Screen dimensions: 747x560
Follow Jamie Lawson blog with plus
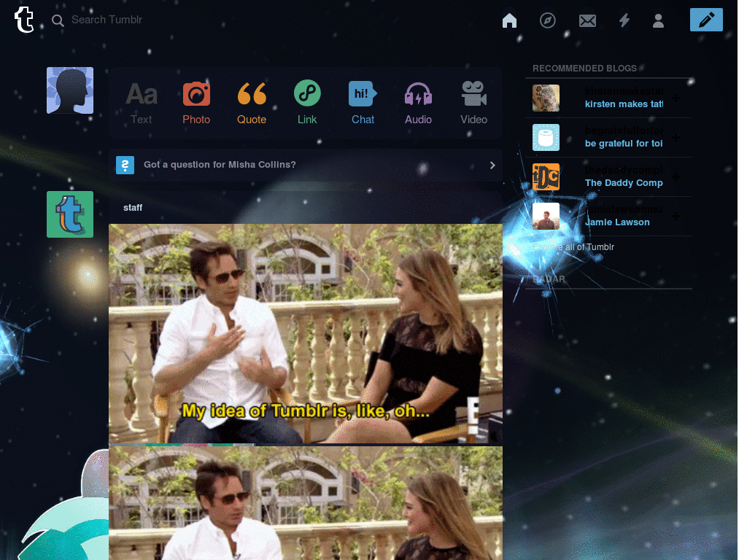coord(676,216)
